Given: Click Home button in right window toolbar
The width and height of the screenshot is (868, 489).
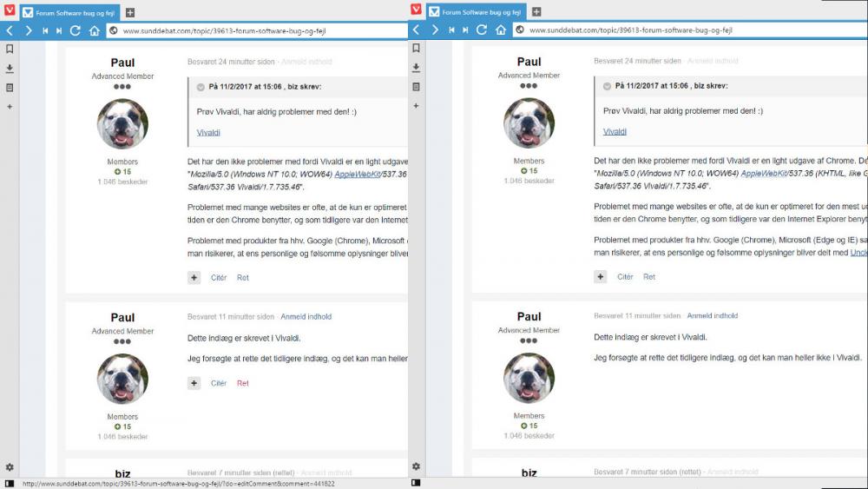Looking at the screenshot, I should tap(501, 30).
